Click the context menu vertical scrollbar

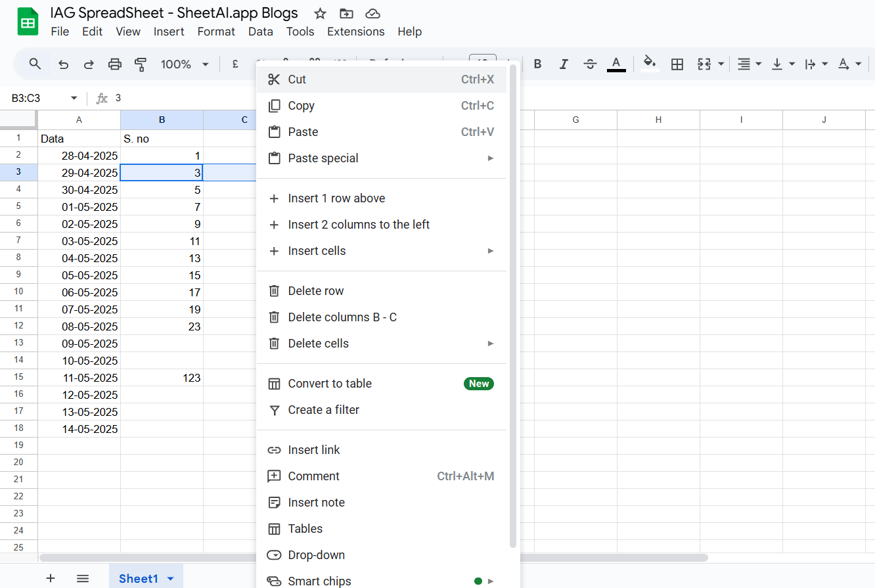(513, 305)
